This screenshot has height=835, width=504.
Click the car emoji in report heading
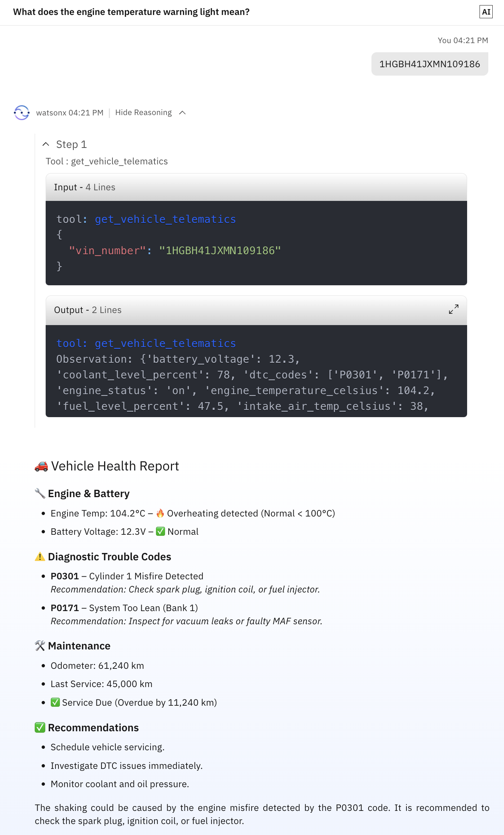(41, 466)
